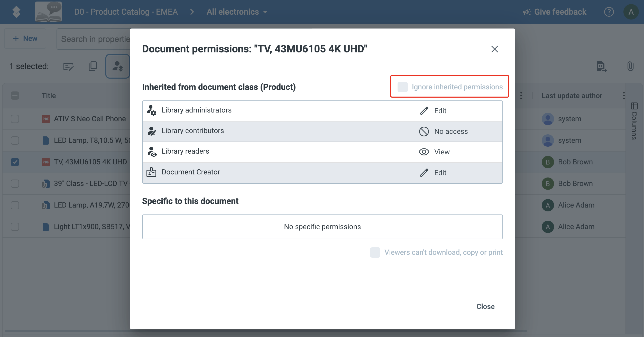Sort by Last update author header
The height and width of the screenshot is (337, 644).
[572, 96]
